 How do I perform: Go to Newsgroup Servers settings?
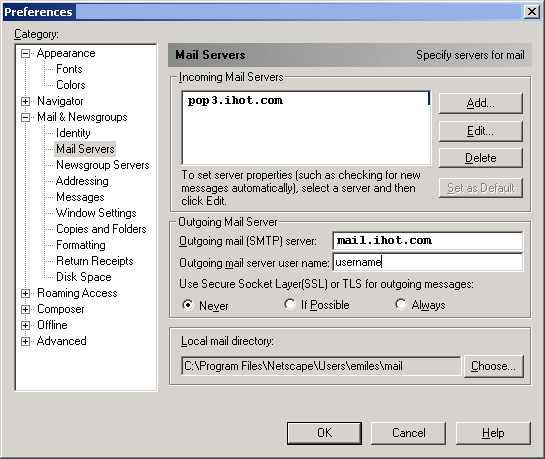[x=103, y=165]
